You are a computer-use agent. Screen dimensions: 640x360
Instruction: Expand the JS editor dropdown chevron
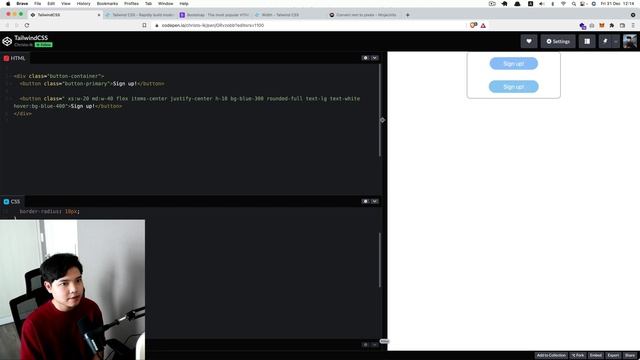tap(374, 344)
